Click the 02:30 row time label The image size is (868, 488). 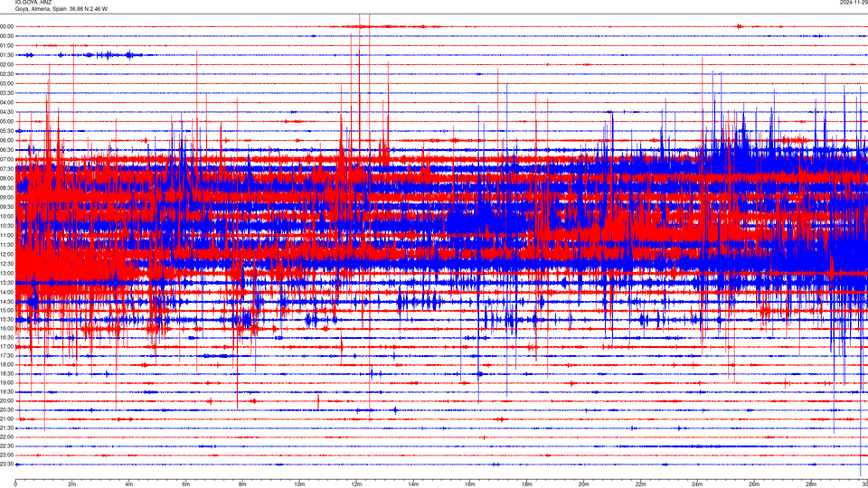tap(7, 73)
